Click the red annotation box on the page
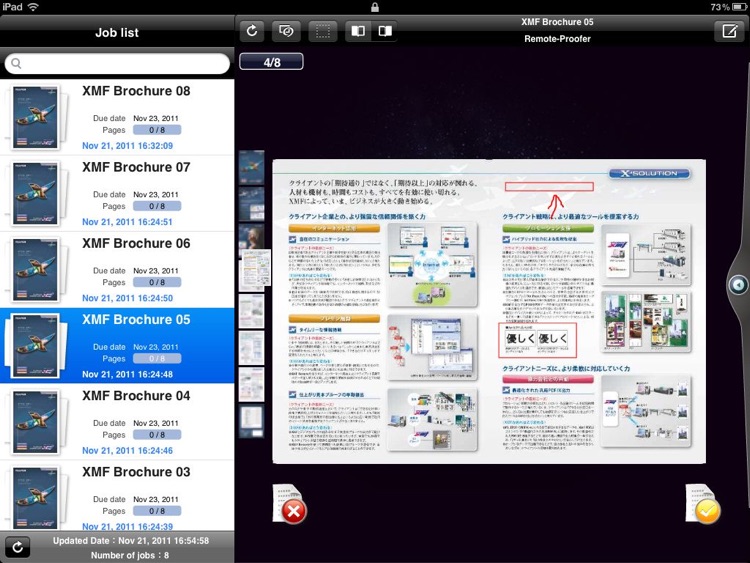This screenshot has width=750, height=563. [x=549, y=185]
